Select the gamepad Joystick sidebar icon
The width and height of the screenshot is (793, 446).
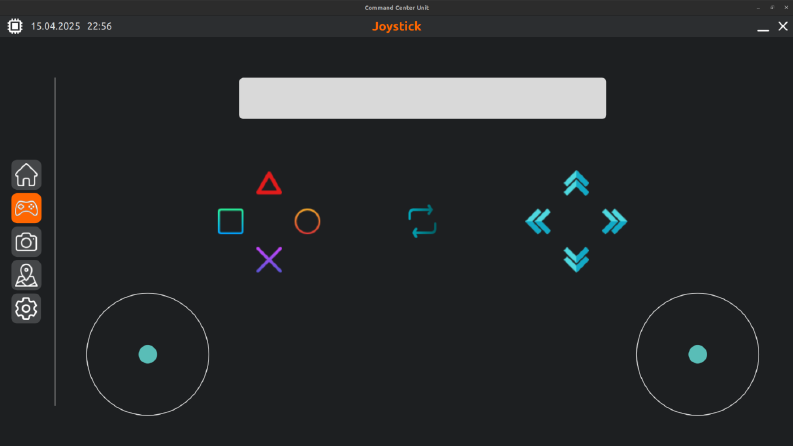click(x=26, y=208)
